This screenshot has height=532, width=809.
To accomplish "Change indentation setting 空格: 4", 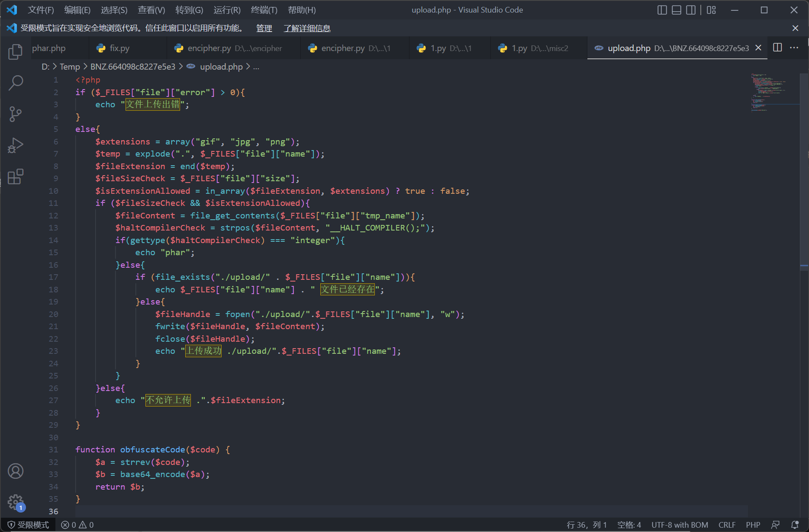I will coord(629,525).
